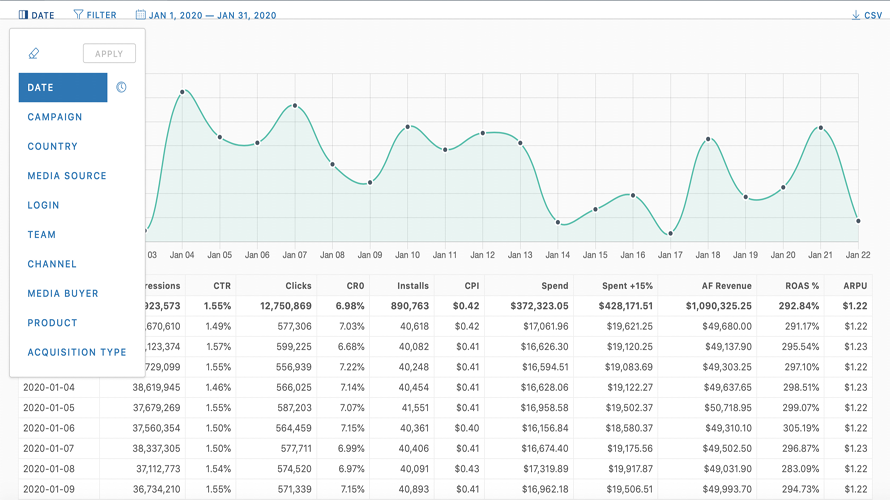
Task: Click the eraser clear-selection icon
Action: 34,54
